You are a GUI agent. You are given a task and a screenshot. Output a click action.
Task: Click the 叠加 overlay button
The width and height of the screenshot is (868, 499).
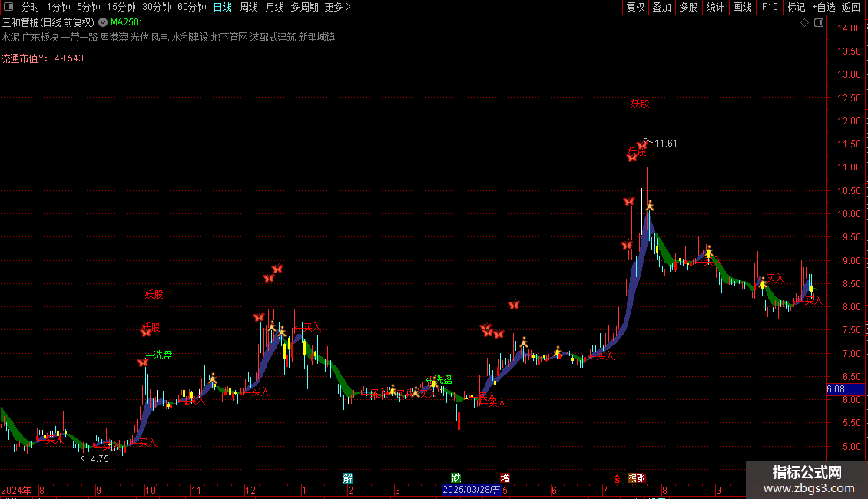tap(661, 7)
